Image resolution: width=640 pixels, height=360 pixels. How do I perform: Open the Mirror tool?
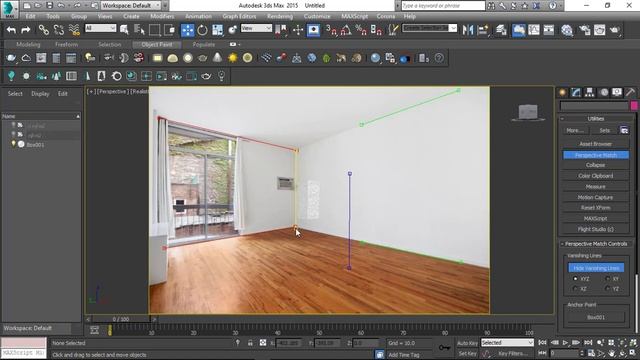pyautogui.click(x=468, y=30)
